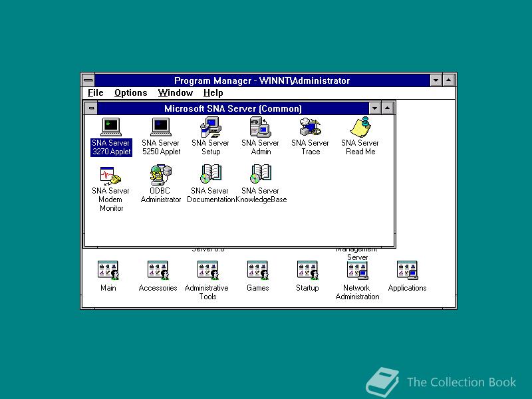Select the SNA Server 3270 Applet icon
The width and height of the screenshot is (532, 399).
tap(111, 127)
